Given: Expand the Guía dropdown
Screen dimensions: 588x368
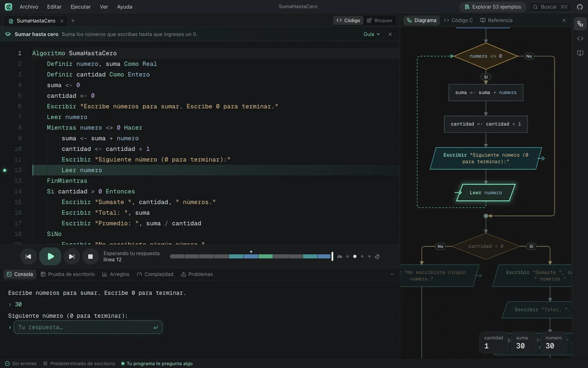Looking at the screenshot, I should 372,34.
